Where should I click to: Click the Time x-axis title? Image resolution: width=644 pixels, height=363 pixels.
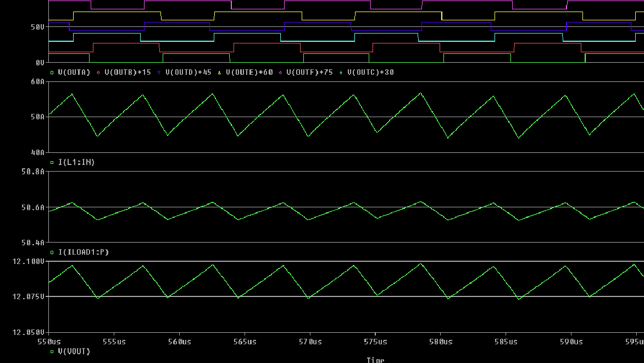375,360
